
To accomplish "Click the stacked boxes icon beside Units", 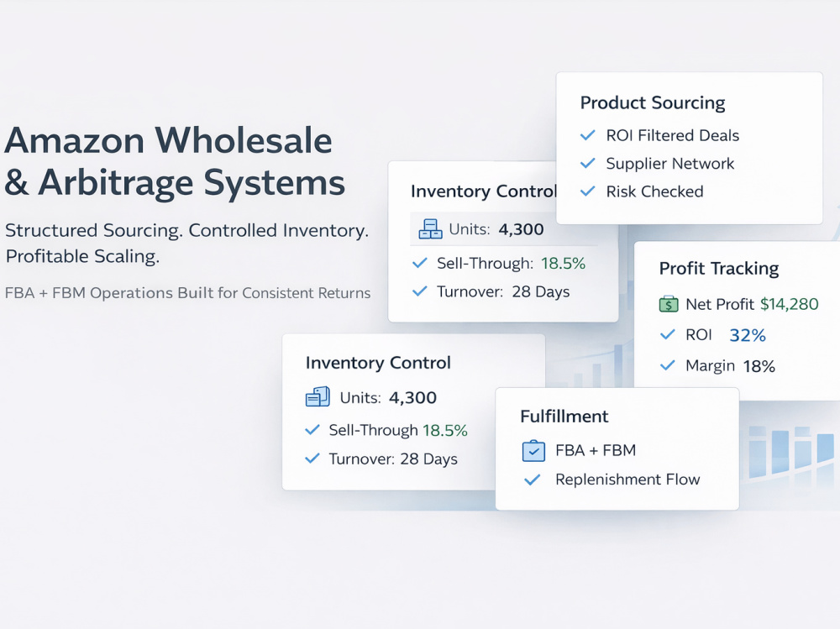I will (430, 229).
